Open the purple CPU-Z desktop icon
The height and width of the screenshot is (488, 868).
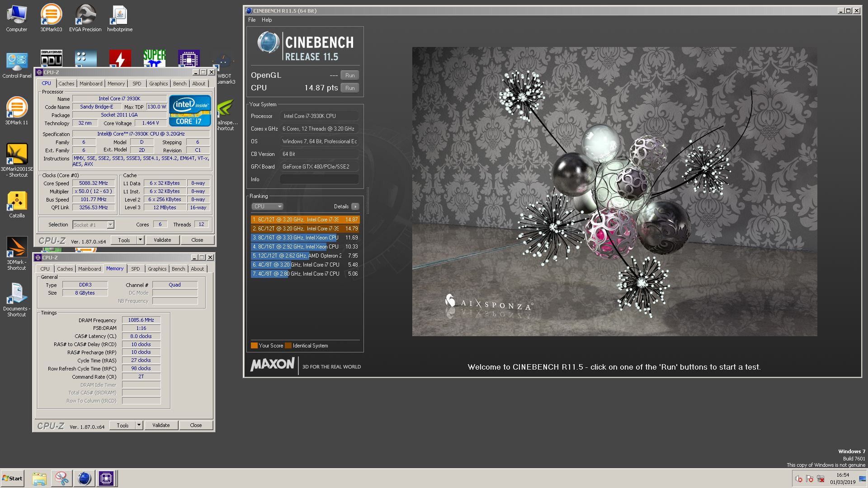(x=189, y=58)
